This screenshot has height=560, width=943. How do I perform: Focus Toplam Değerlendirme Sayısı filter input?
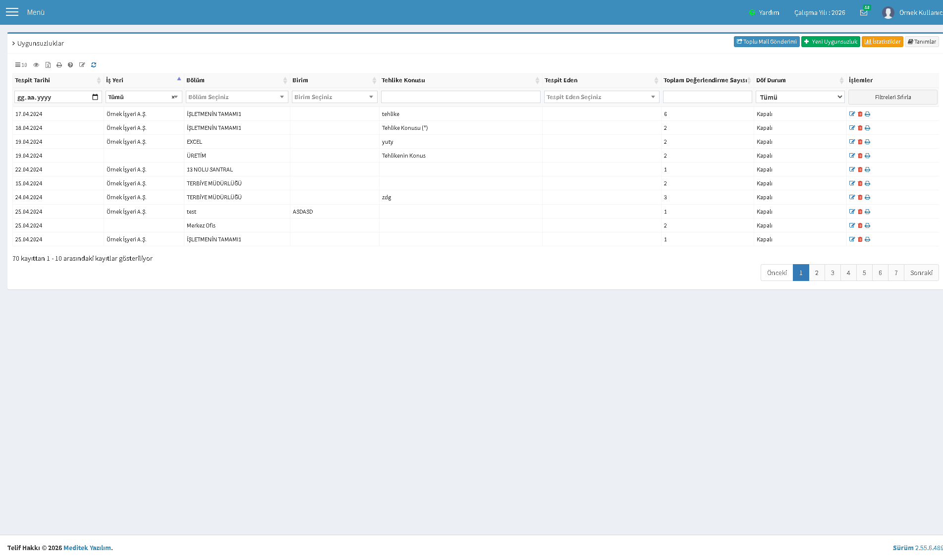coord(708,97)
